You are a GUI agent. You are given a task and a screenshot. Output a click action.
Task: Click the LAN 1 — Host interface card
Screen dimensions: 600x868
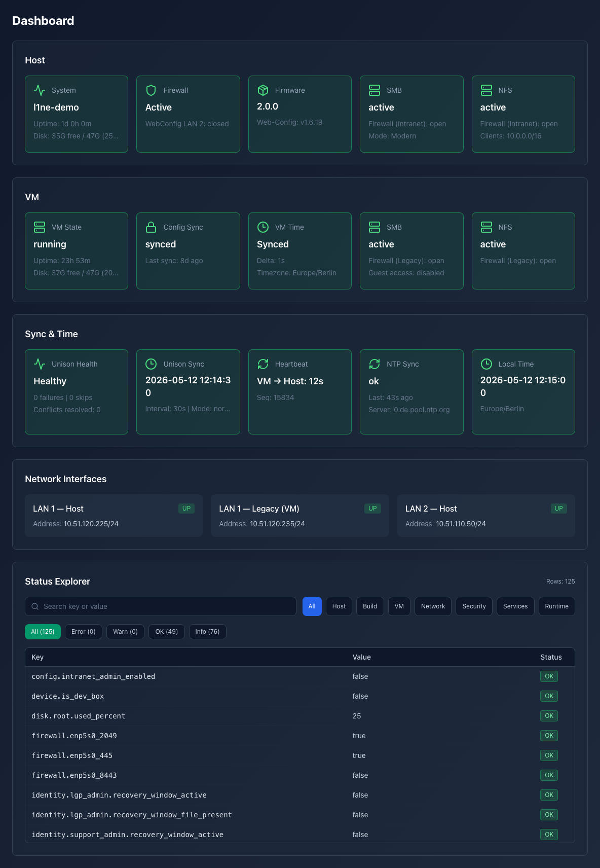tap(114, 516)
